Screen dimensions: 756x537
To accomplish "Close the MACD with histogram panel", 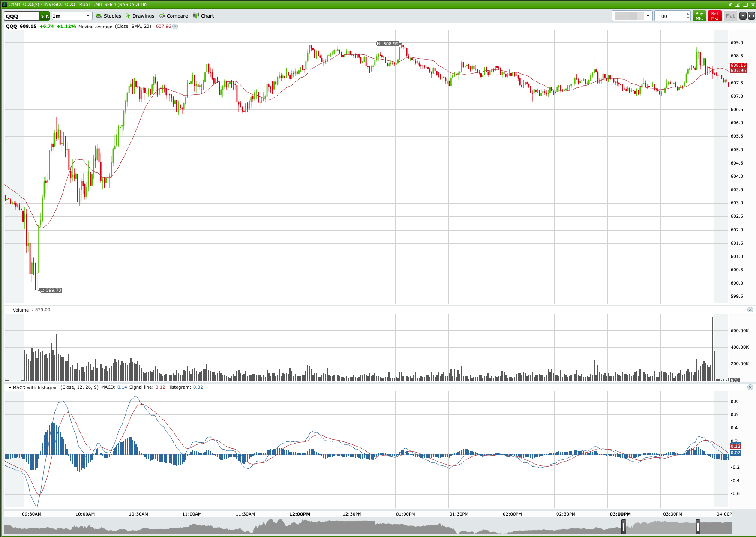I will click(x=750, y=387).
